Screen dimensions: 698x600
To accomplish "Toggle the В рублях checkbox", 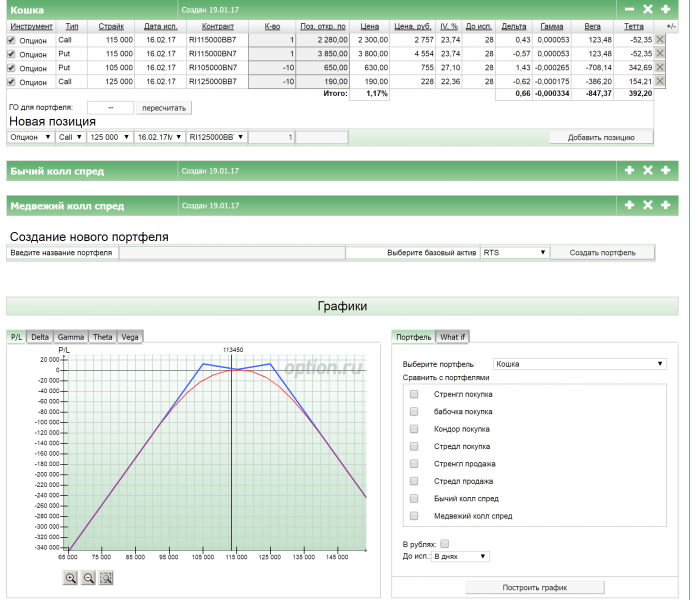I will [445, 543].
